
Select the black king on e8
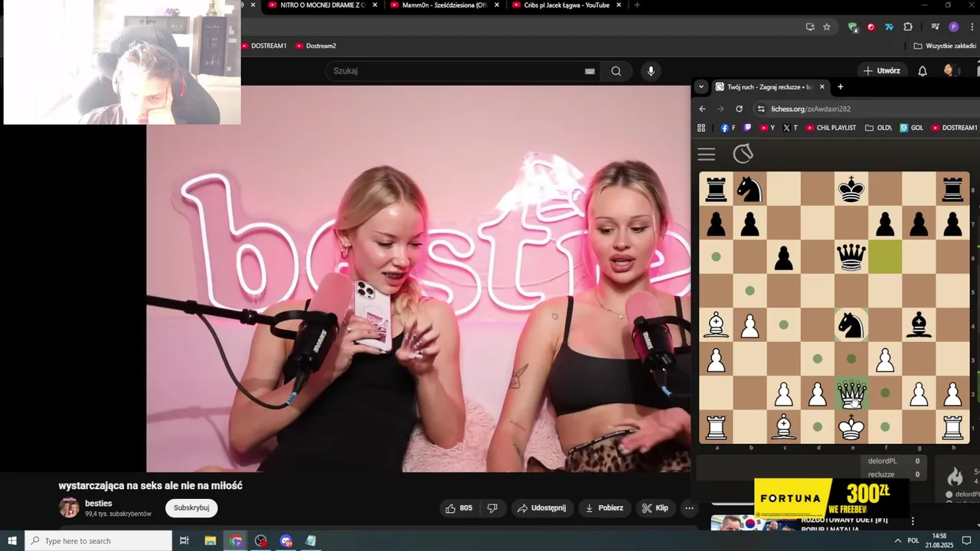(x=851, y=189)
